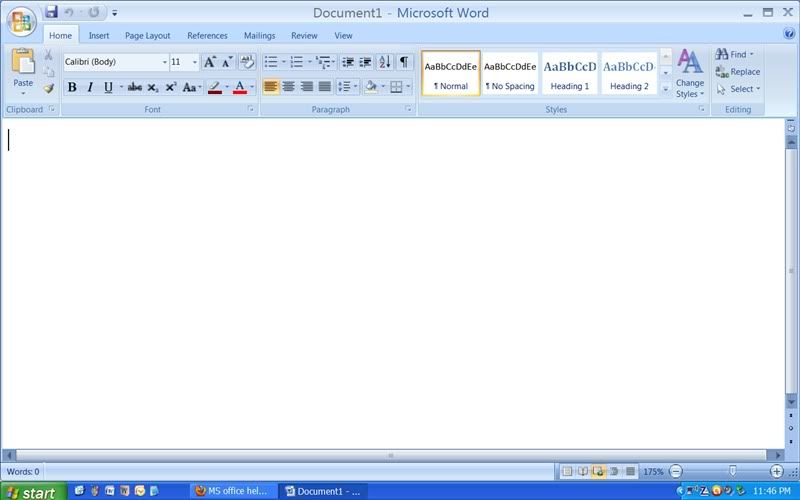Screen dimensions: 800x500
Task: Open Change Styles menu
Action: (x=690, y=73)
